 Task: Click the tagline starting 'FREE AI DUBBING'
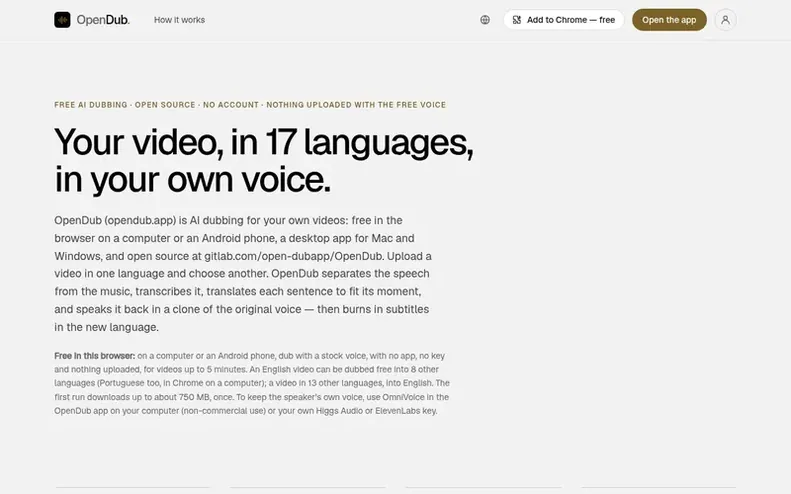(250, 105)
